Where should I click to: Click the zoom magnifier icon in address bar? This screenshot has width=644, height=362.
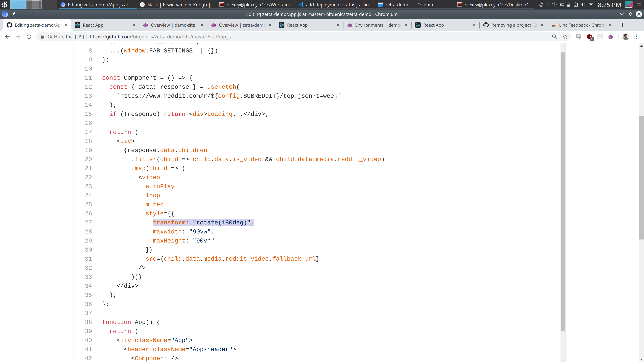pyautogui.click(x=554, y=37)
